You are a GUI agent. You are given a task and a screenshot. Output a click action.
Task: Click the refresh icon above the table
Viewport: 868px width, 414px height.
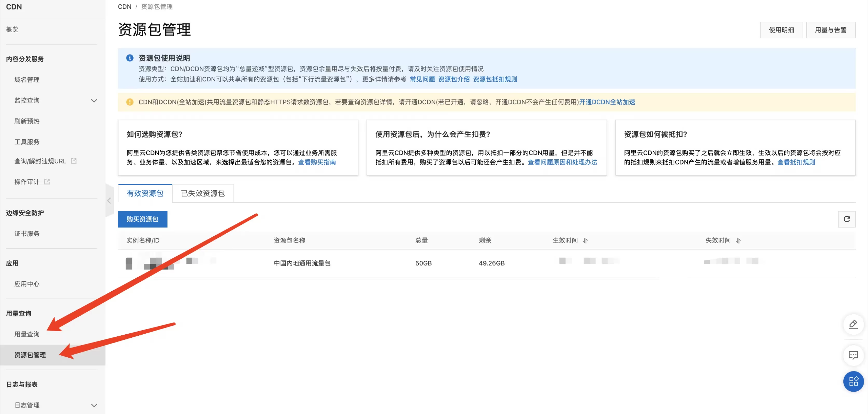coord(847,219)
